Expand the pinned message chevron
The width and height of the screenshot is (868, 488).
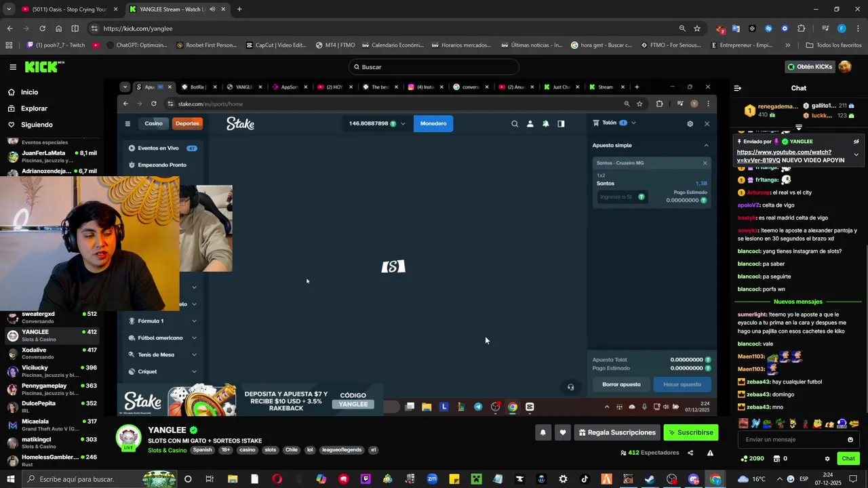pos(856,155)
